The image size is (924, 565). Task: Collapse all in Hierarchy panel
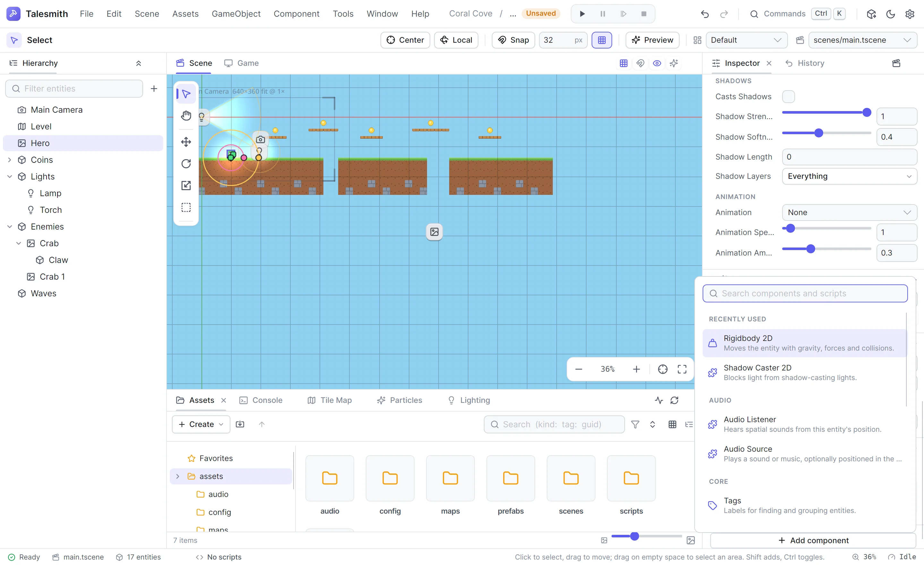click(138, 63)
